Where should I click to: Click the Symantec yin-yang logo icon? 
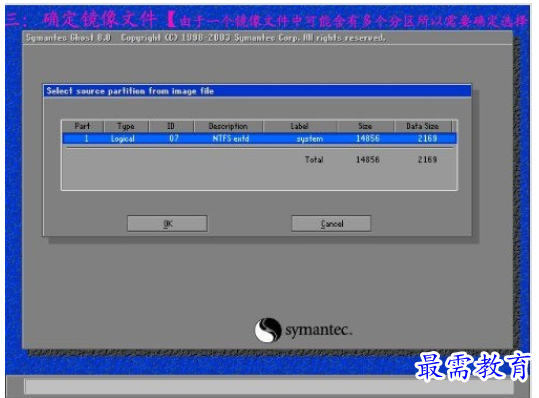(268, 330)
